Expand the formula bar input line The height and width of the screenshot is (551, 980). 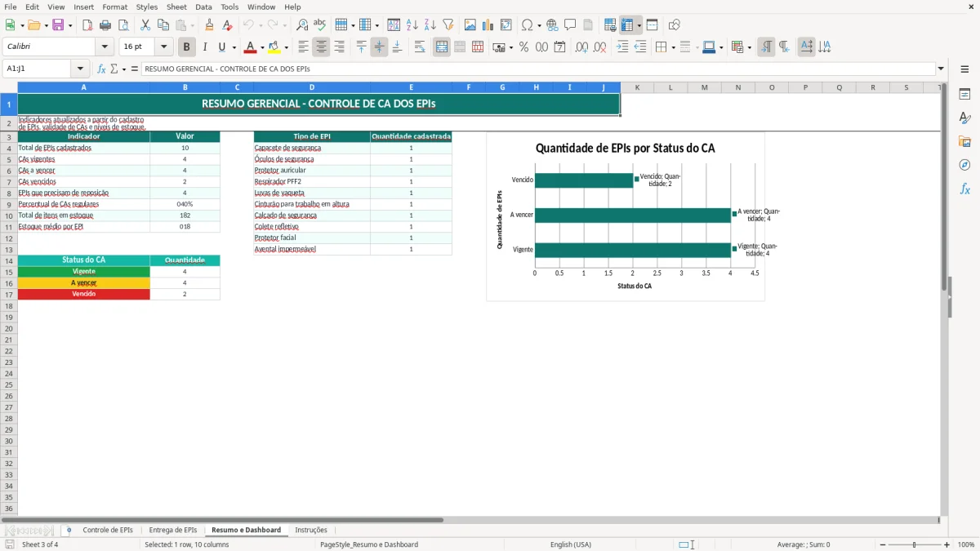pos(941,69)
